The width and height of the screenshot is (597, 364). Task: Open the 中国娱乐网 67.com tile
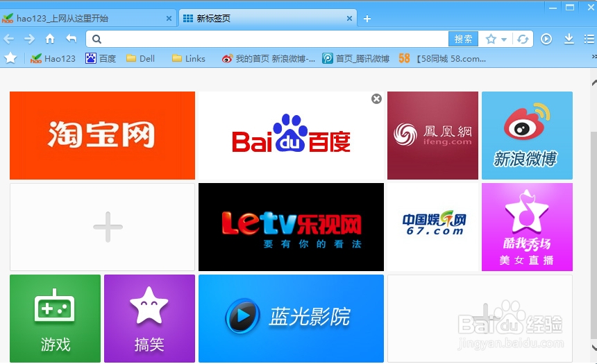pyautogui.click(x=432, y=227)
